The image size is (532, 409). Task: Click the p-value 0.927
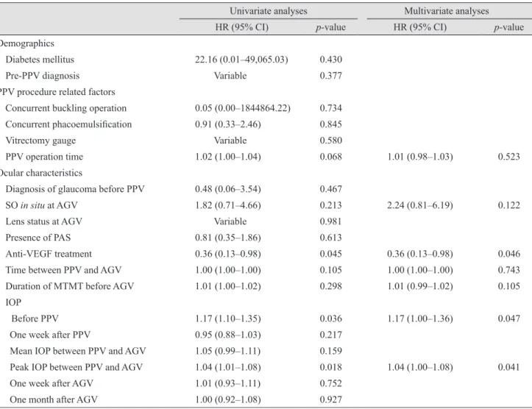click(331, 400)
